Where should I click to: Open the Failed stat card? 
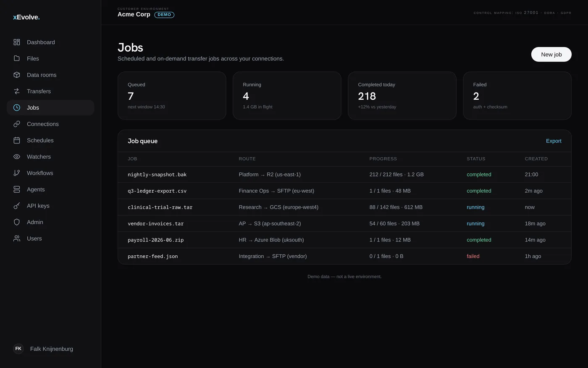click(517, 95)
